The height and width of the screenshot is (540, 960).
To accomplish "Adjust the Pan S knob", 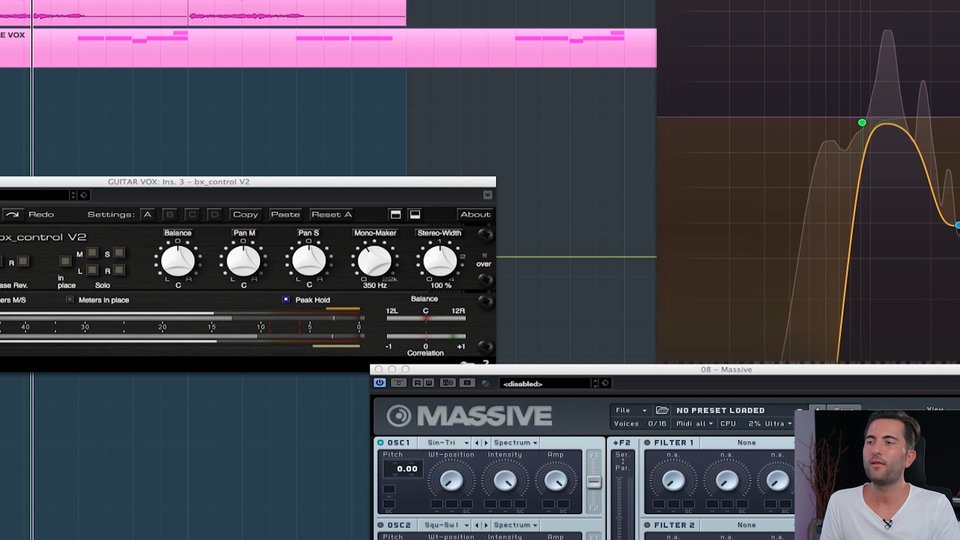I will 309,261.
